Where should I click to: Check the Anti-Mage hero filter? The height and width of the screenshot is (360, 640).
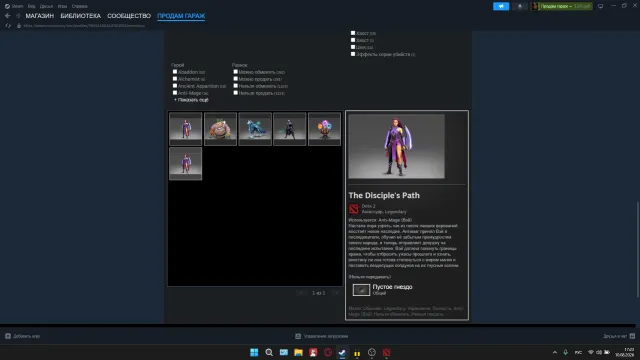click(175, 93)
